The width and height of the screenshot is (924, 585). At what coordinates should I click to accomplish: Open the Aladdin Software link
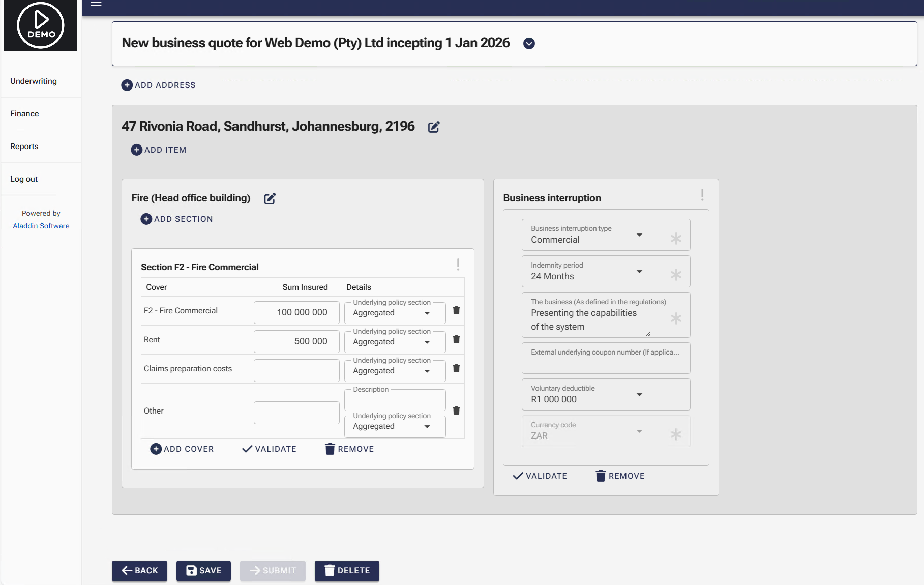(x=41, y=226)
